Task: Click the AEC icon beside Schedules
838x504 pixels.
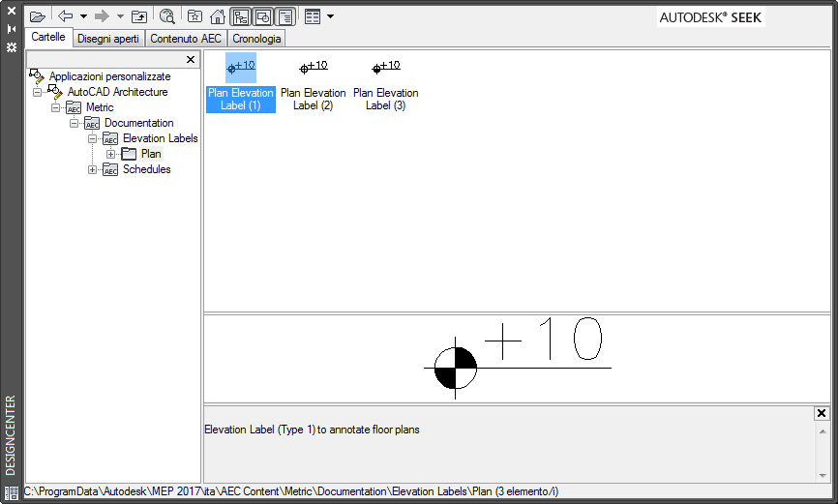Action: click(x=110, y=169)
